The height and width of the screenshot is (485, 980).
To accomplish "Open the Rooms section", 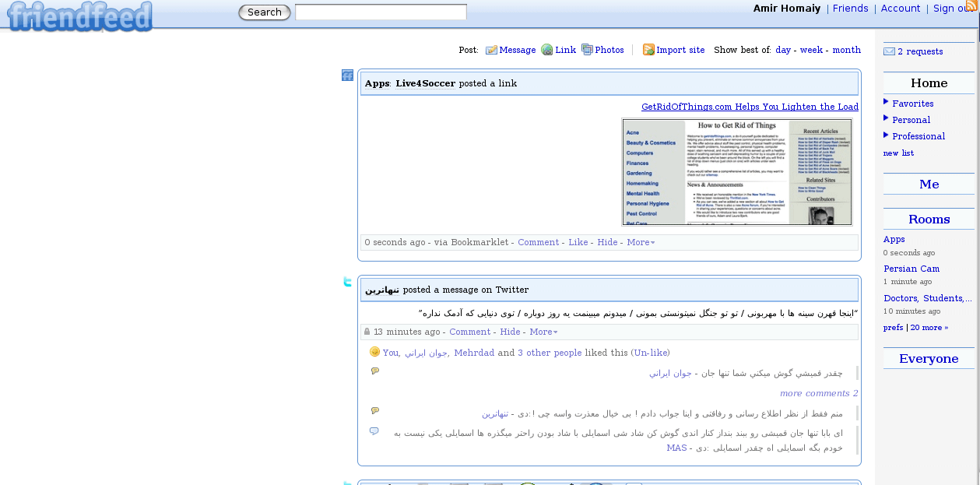I will tap(929, 219).
